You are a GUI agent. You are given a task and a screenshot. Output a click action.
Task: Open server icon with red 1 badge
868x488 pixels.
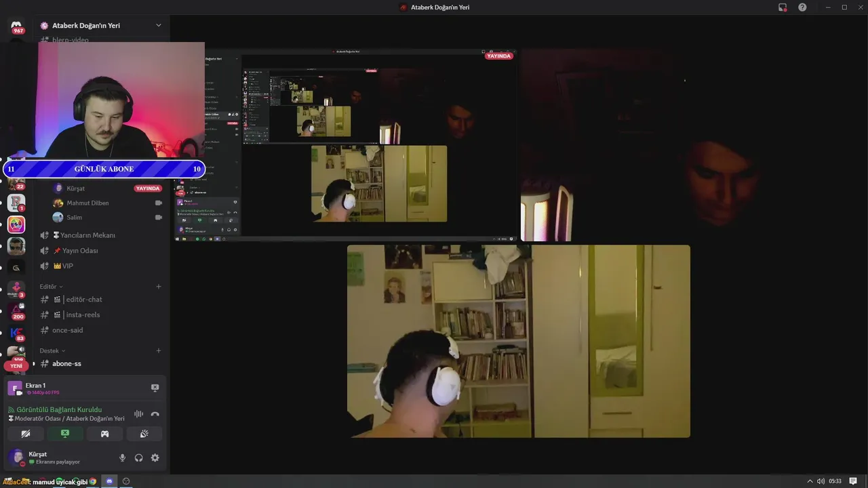point(16,203)
